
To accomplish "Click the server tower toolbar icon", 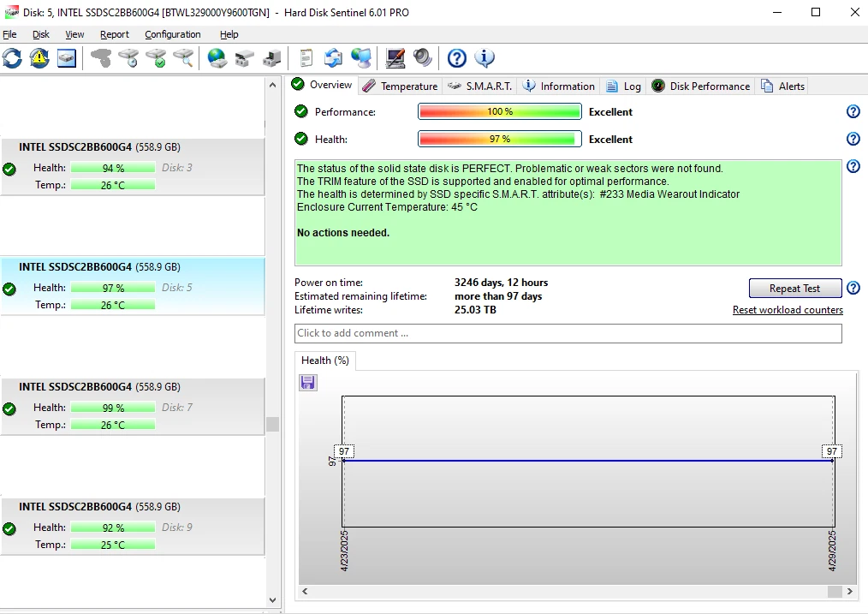I will pyautogui.click(x=271, y=58).
